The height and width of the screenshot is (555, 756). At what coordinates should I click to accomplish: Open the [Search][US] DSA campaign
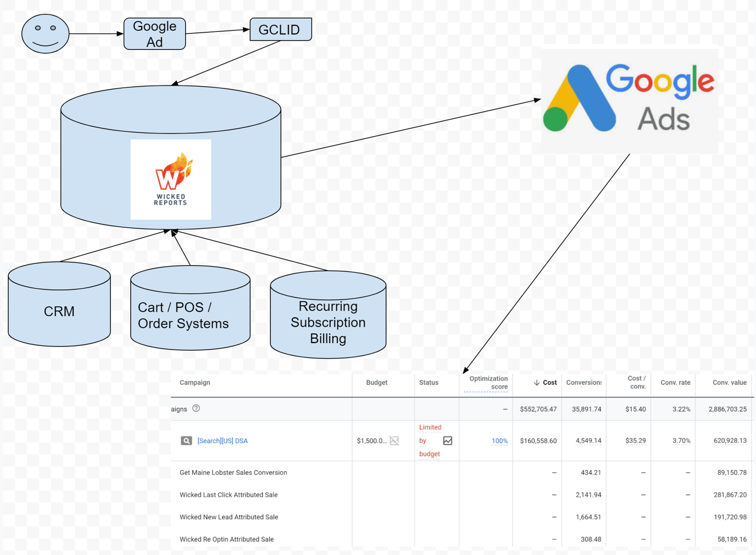[222, 441]
